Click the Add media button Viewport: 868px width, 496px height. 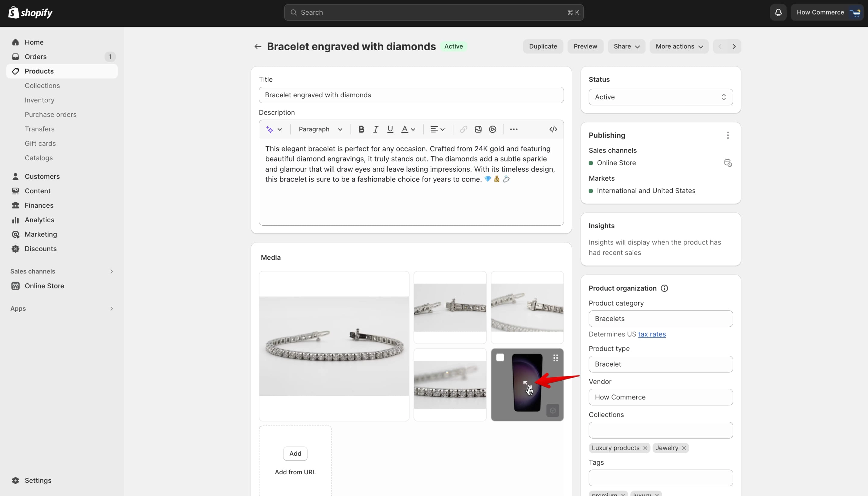295,454
